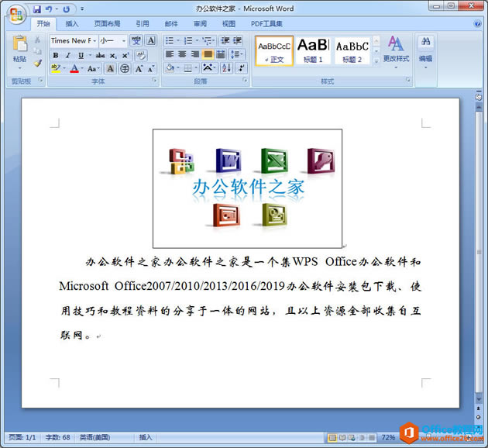Open the Change Case Aa dropdown
The height and width of the screenshot is (448, 488).
(x=94, y=68)
